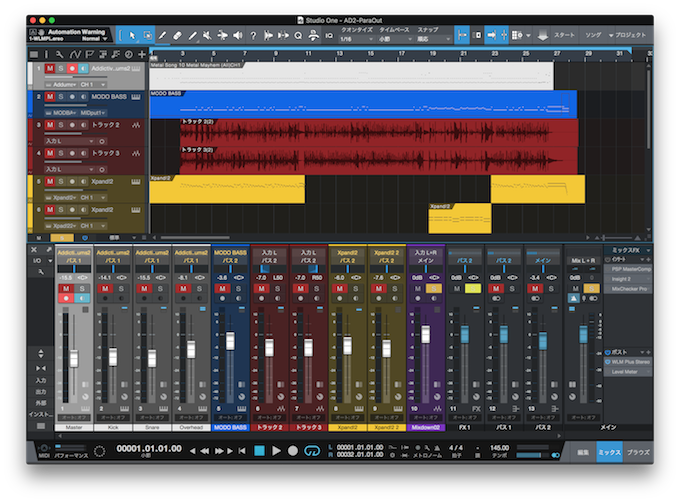Open the Mix FX dropdown on main channel
The width and height of the screenshot is (680, 502).
629,250
